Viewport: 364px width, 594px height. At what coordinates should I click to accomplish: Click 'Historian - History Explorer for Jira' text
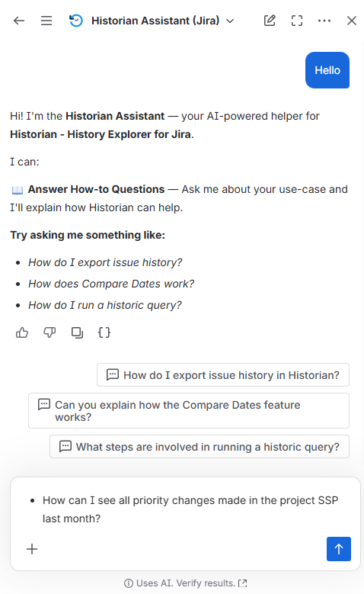(x=101, y=134)
